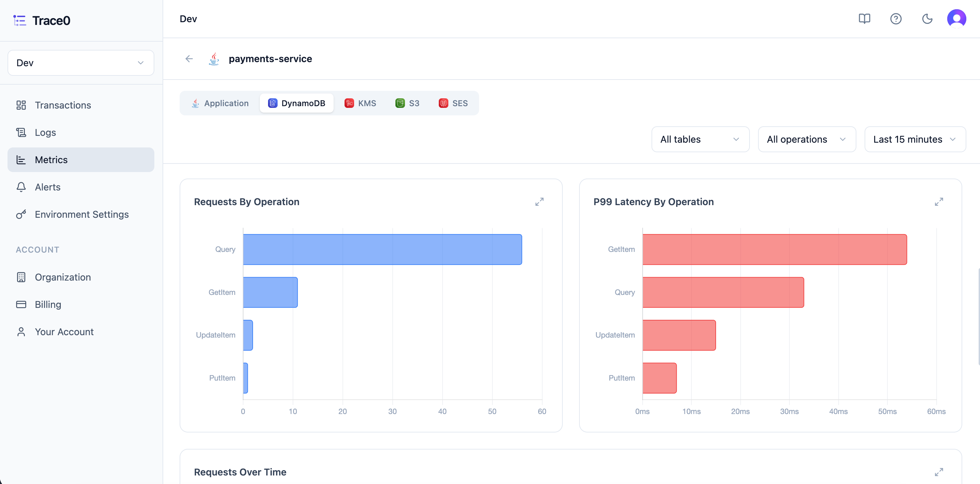
Task: Click the payments-service title text
Action: [x=270, y=59]
